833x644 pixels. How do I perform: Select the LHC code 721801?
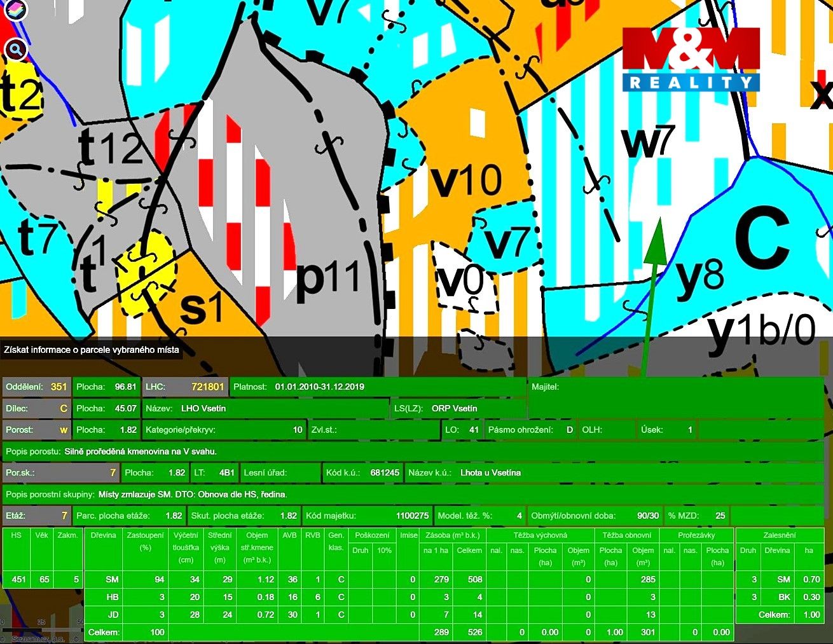(x=207, y=387)
